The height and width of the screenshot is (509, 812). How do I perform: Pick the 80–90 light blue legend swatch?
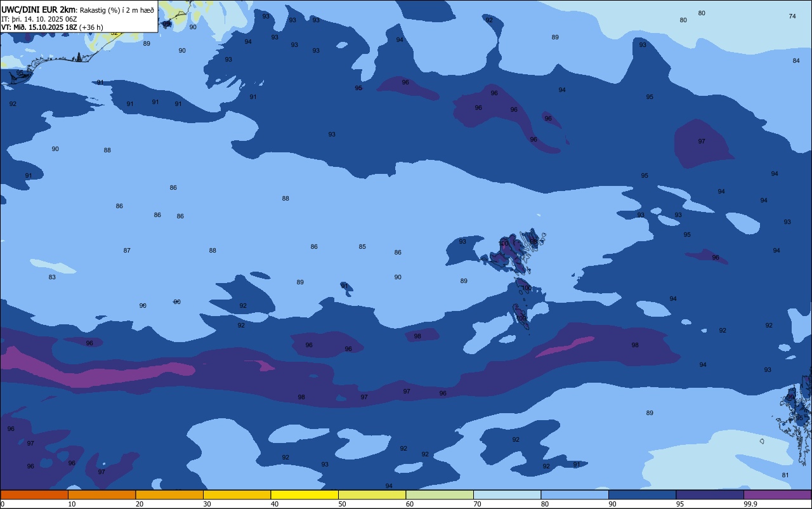(575, 494)
